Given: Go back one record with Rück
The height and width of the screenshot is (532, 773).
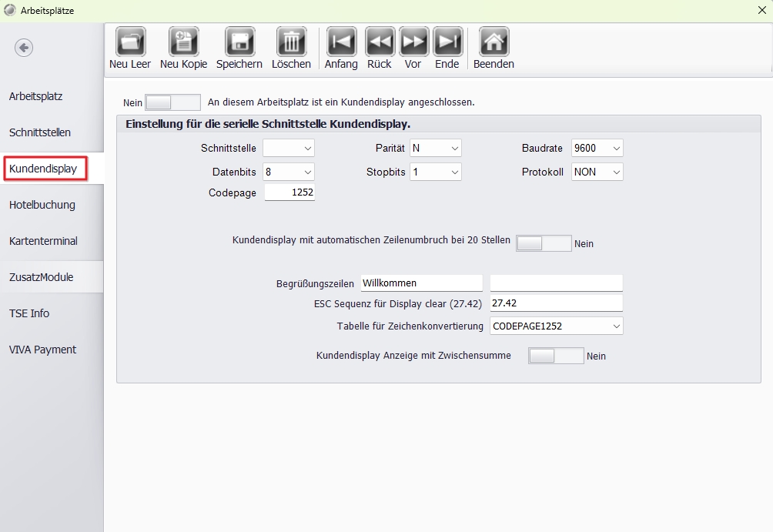Looking at the screenshot, I should (380, 42).
